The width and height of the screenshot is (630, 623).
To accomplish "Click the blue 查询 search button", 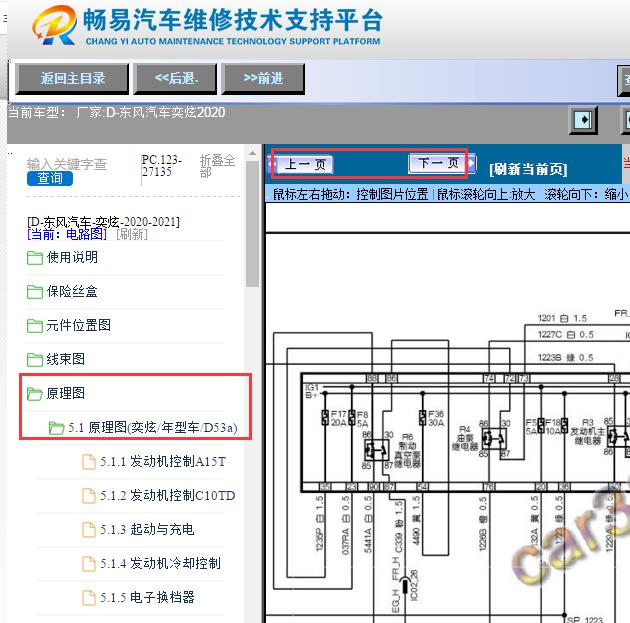I will (x=50, y=178).
